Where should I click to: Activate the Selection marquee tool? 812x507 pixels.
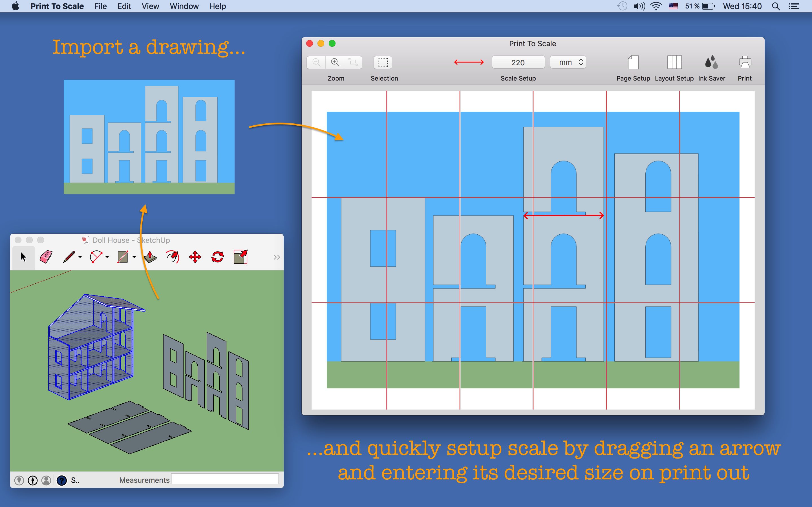(x=383, y=62)
